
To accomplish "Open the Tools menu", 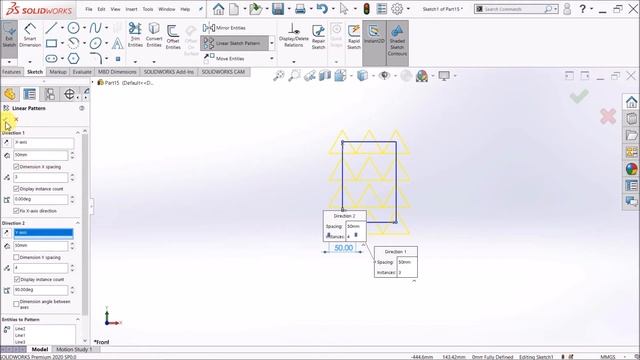I will [148, 9].
